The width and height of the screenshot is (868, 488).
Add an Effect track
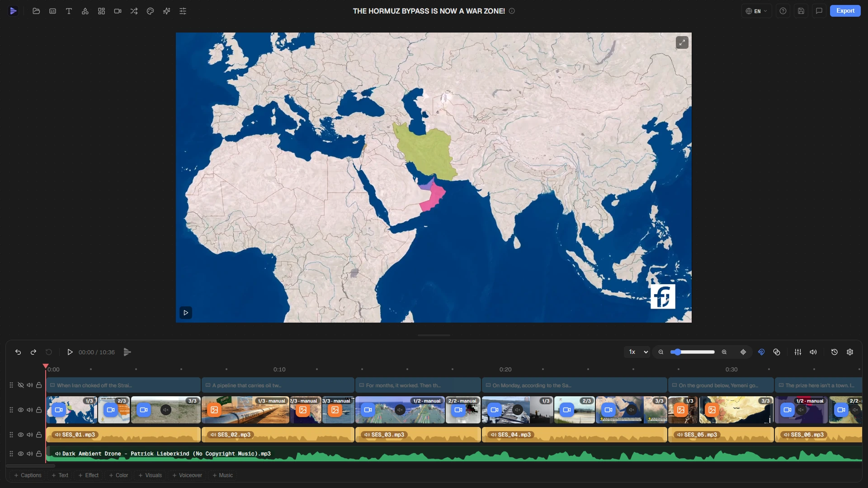88,475
